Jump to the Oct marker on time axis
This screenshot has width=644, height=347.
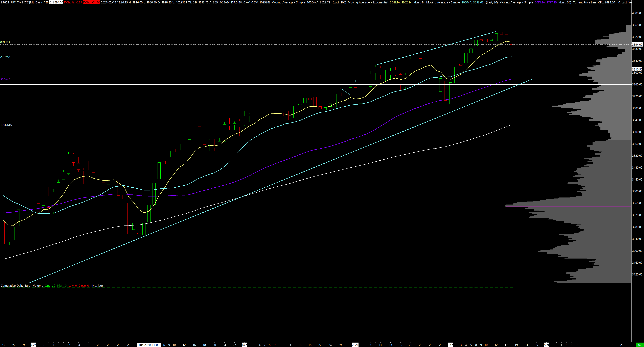pos(33,345)
